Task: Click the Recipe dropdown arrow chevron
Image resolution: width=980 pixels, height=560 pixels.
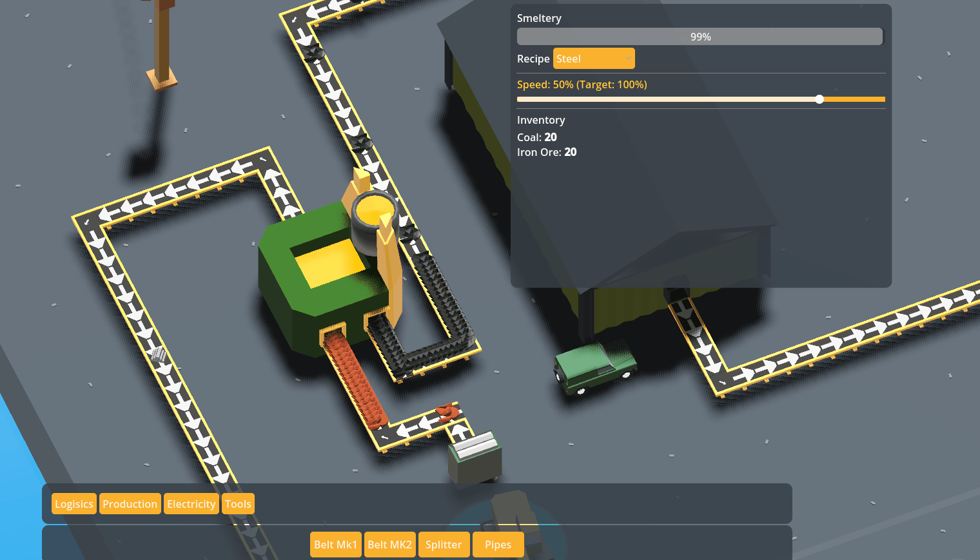Action: point(628,59)
